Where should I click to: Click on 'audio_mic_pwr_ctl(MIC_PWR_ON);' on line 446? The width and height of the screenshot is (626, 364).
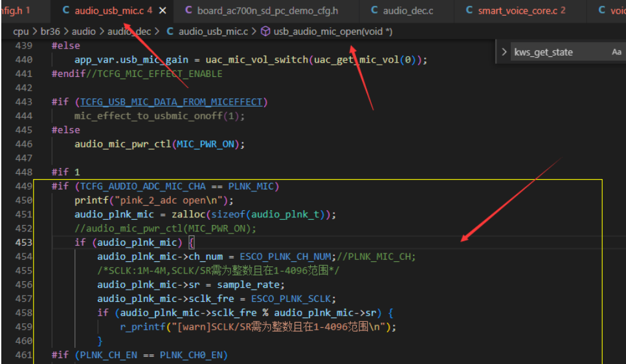(159, 144)
